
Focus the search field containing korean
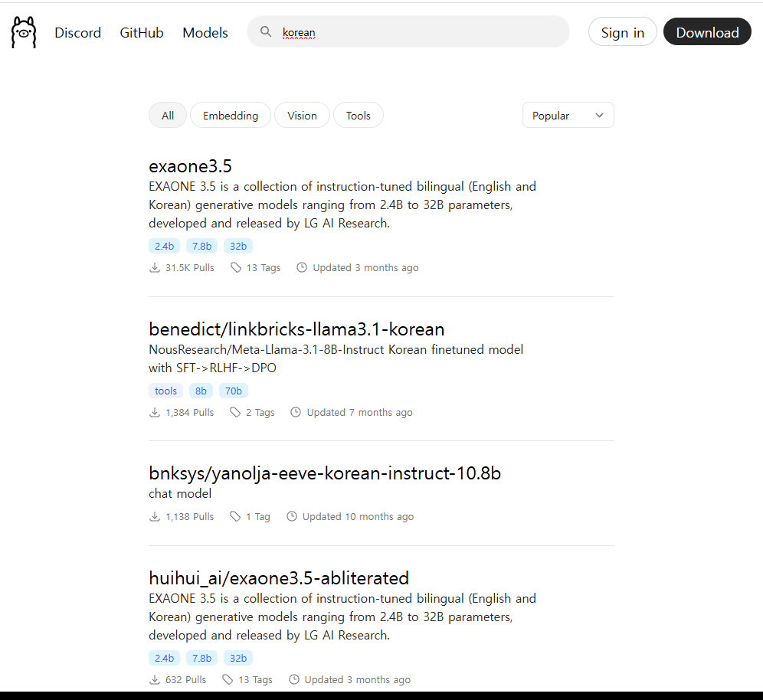(x=408, y=31)
